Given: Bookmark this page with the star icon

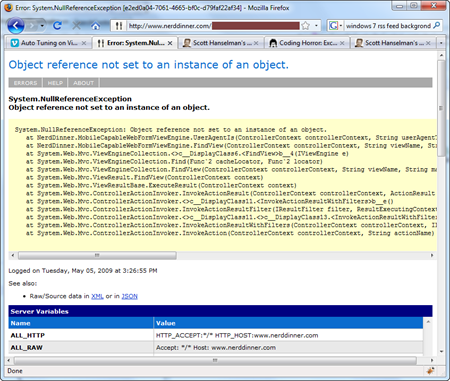Looking at the screenshot, I should [x=305, y=26].
